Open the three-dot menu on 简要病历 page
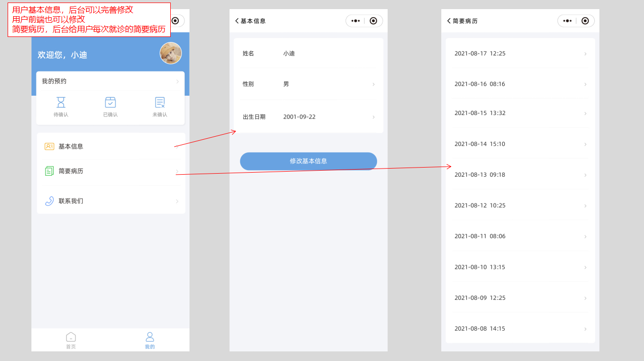 coord(567,21)
